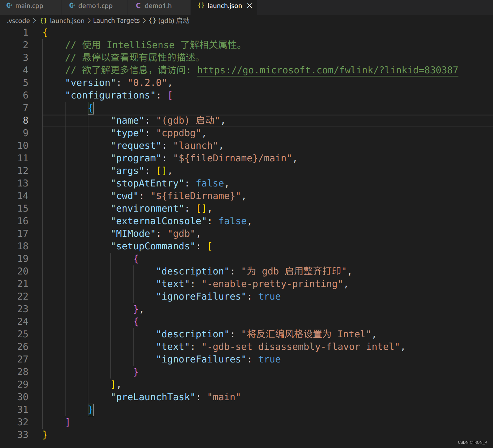Click line number 1 in the gutter
493x448 pixels.
pos(26,32)
